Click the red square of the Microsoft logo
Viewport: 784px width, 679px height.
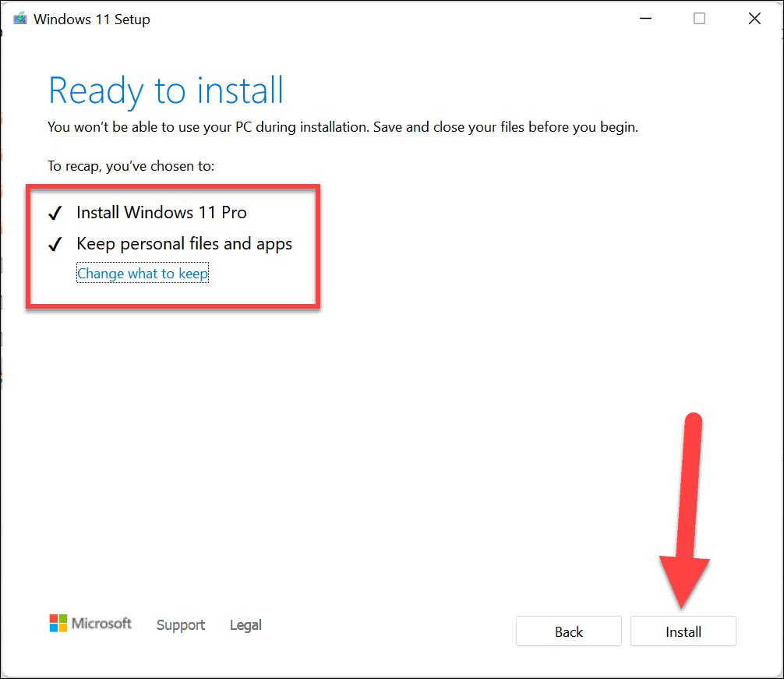pos(54,618)
